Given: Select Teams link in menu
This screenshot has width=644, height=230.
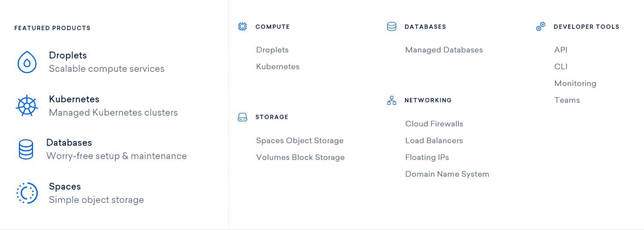Looking at the screenshot, I should [x=567, y=100].
